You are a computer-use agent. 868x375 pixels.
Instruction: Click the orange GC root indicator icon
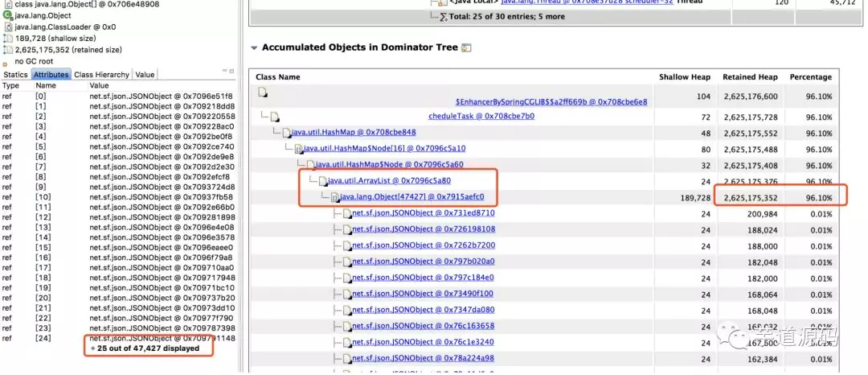6,64
